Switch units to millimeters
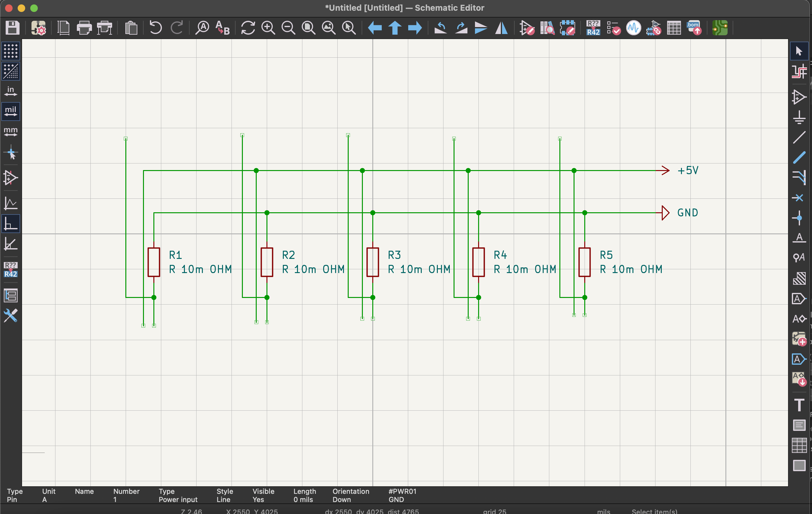 (11, 132)
